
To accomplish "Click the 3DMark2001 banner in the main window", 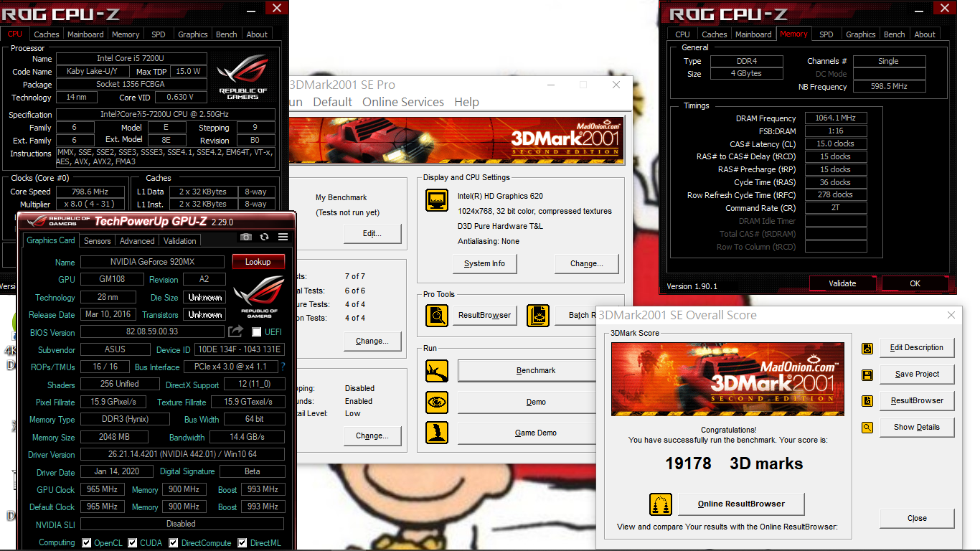I will pyautogui.click(x=456, y=140).
